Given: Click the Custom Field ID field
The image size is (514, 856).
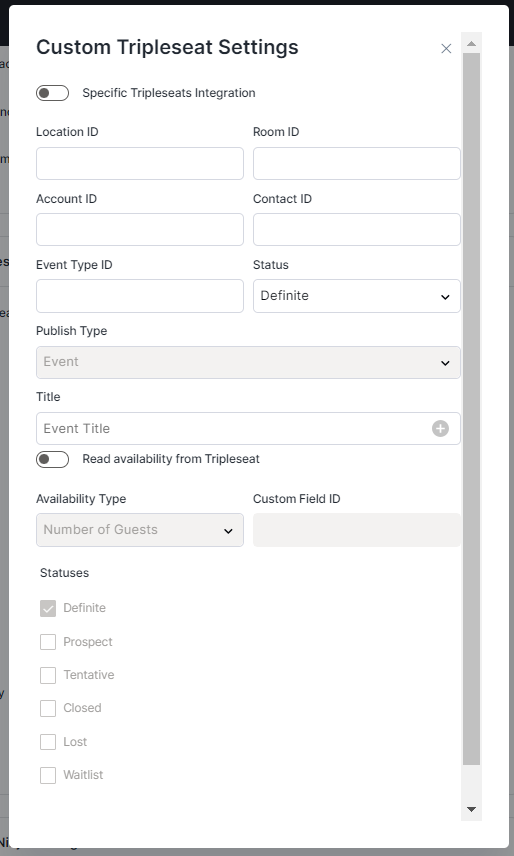Looking at the screenshot, I should tap(357, 530).
